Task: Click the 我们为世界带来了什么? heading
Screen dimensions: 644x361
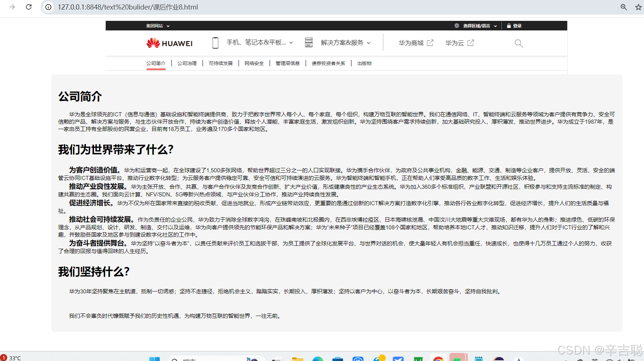Action: pos(116,150)
